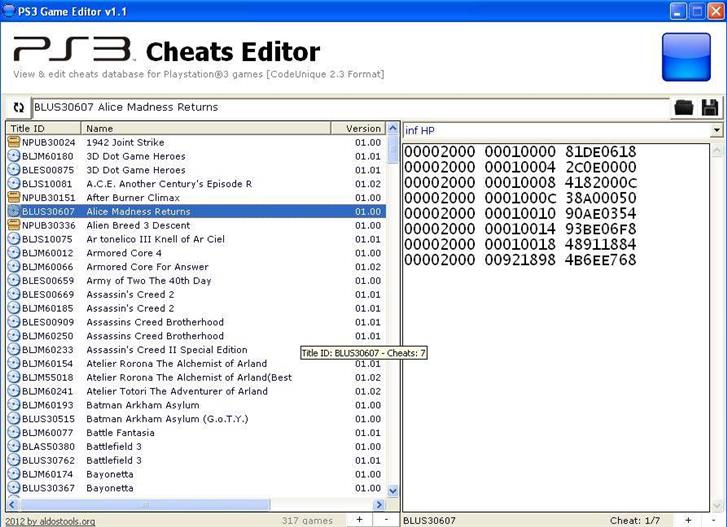Select BLES00909 Assassins Creed Brotherhood row

point(196,322)
